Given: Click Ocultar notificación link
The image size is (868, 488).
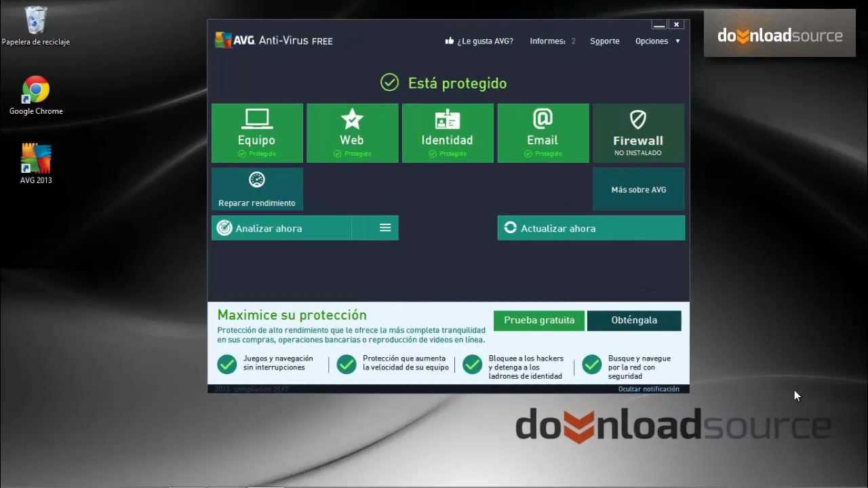Looking at the screenshot, I should point(648,389).
